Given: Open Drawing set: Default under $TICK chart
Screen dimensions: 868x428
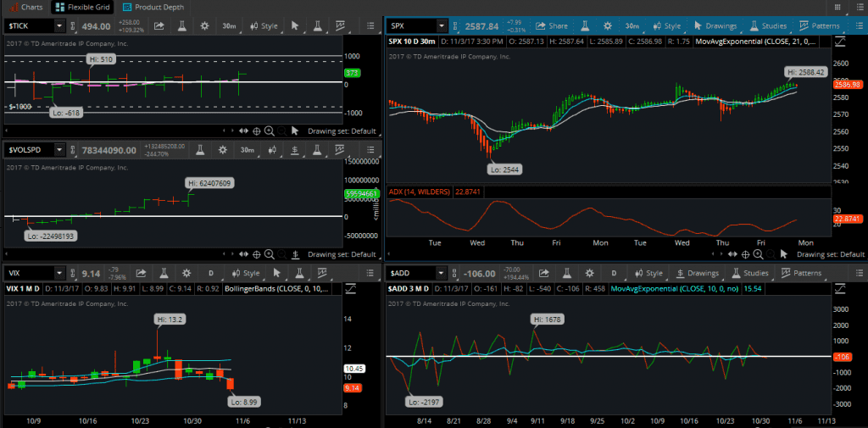Looking at the screenshot, I should coord(342,131).
